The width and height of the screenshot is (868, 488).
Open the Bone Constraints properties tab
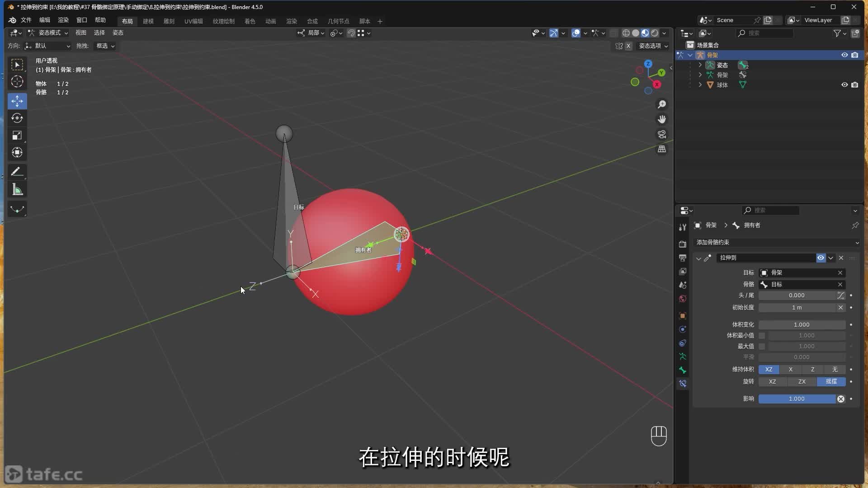[683, 384]
